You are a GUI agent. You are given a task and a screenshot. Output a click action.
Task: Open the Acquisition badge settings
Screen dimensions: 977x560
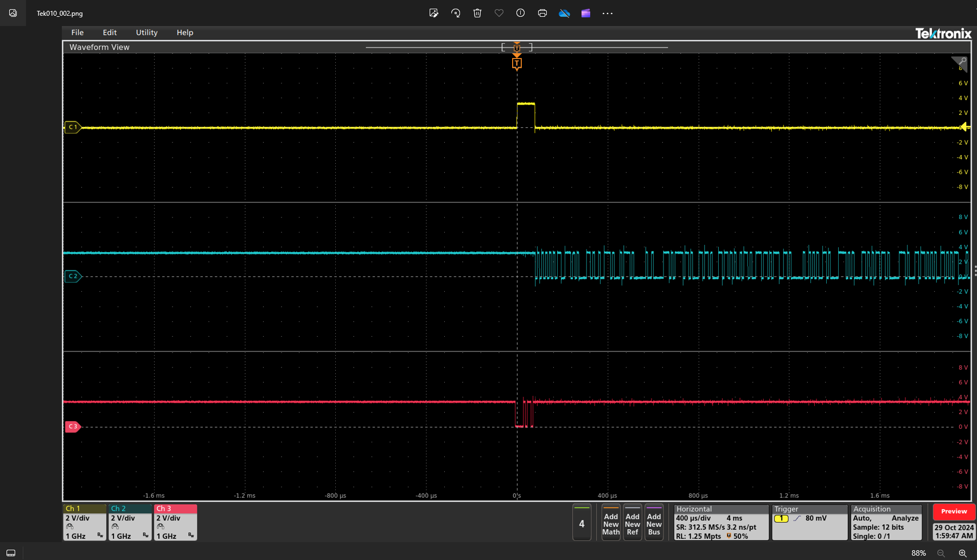pyautogui.click(x=885, y=522)
